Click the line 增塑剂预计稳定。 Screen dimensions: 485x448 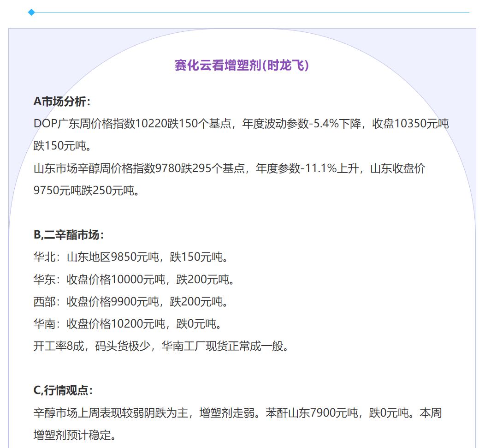75,435
